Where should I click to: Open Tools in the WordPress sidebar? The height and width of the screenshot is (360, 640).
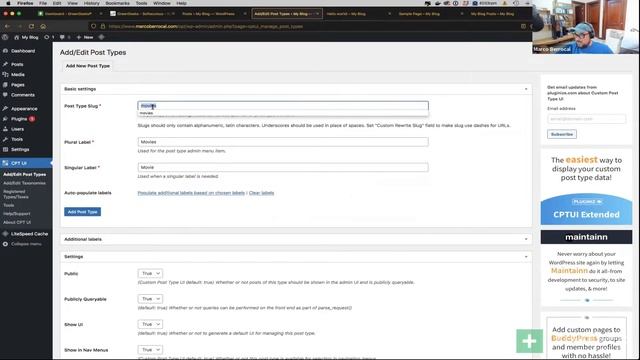(x=17, y=139)
